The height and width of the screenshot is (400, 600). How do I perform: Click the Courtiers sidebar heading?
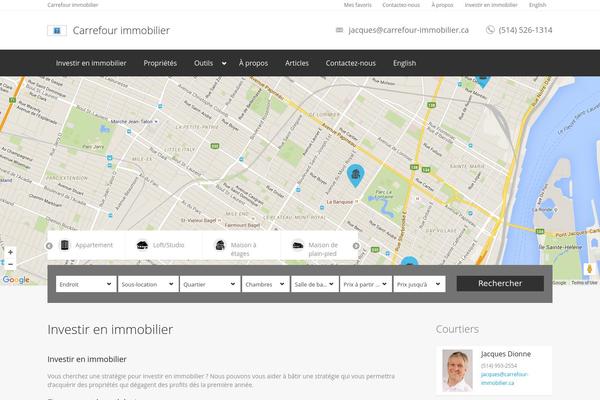(457, 329)
